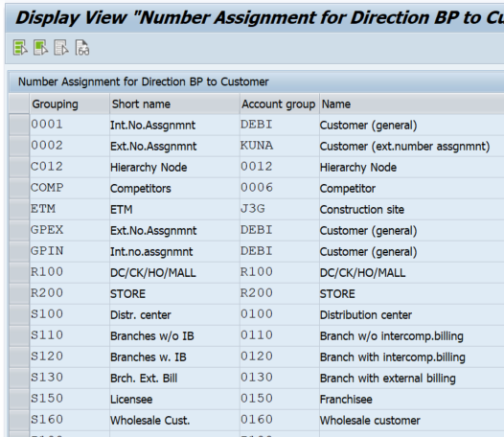This screenshot has width=504, height=437.
Task: Click name Competitor cell
Action: click(412, 188)
